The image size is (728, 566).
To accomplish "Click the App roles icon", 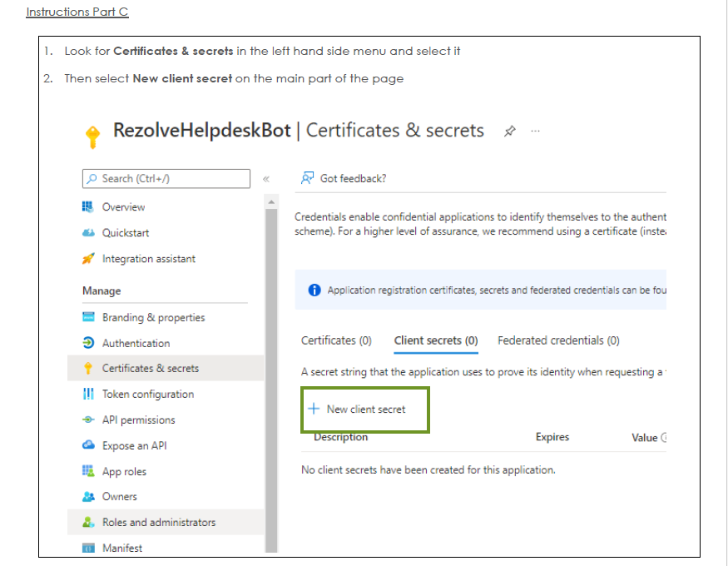I will pyautogui.click(x=88, y=471).
